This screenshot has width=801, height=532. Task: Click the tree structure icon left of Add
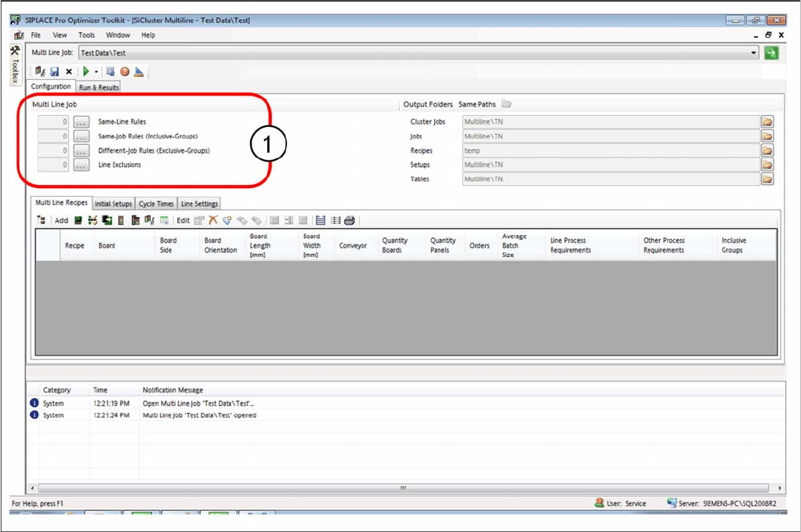click(x=42, y=220)
